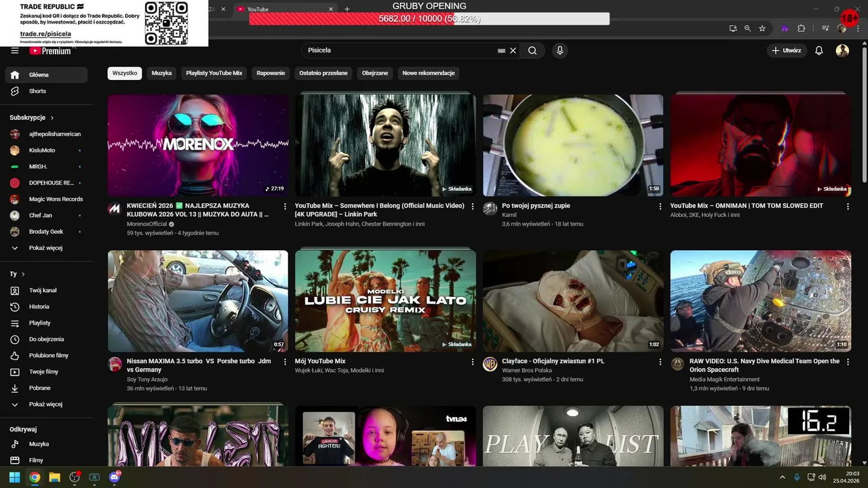The image size is (868, 488).
Task: Go to Główna in the sidebar
Action: click(46, 75)
